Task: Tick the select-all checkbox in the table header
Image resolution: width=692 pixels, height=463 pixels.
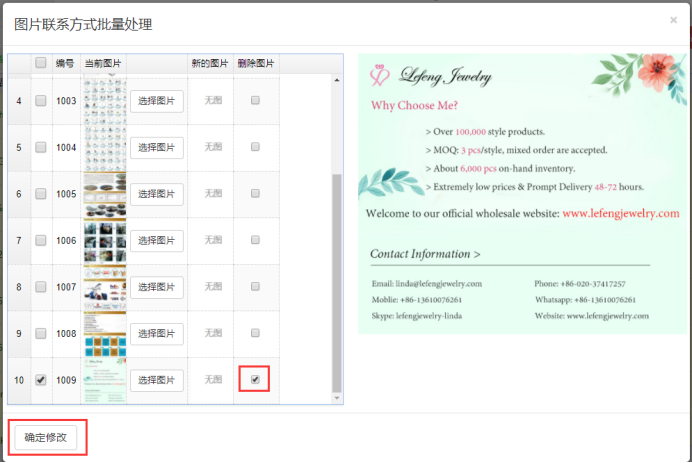Action: (41, 63)
